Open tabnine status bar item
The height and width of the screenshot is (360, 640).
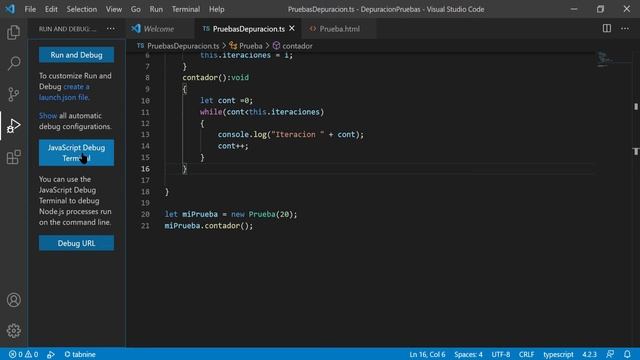click(80, 354)
